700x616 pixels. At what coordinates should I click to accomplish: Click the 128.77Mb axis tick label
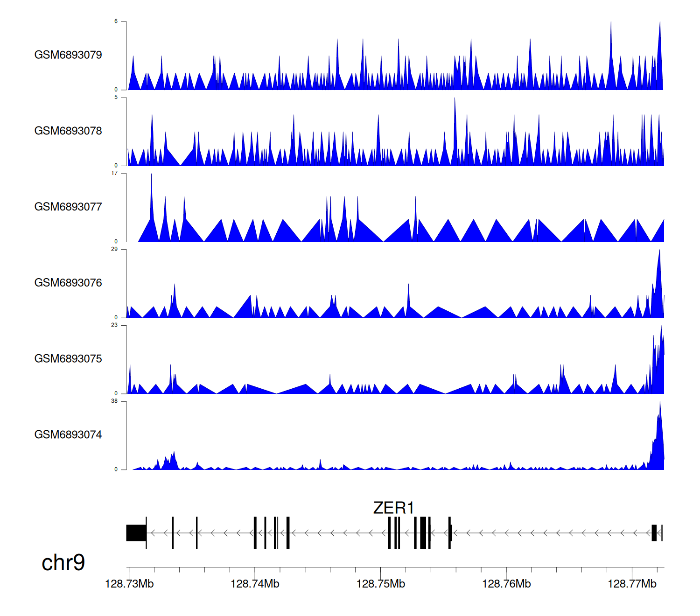click(x=632, y=584)
